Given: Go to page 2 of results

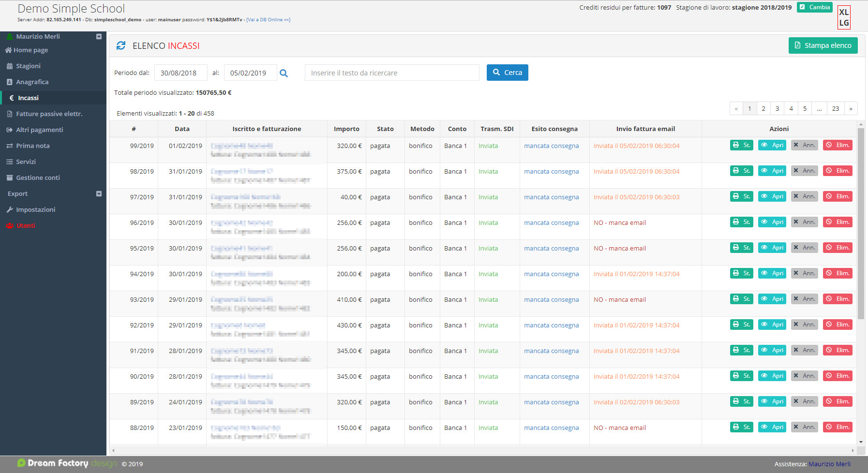Looking at the screenshot, I should tap(763, 108).
